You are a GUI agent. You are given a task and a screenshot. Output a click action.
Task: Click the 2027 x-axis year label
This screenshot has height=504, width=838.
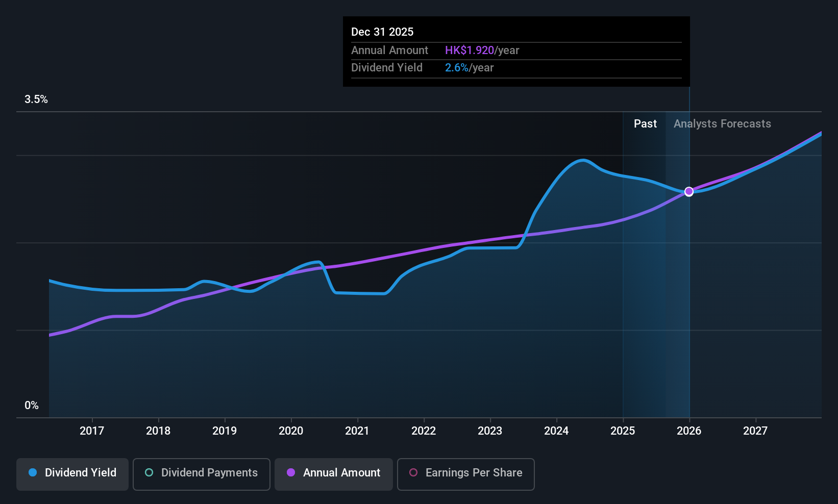(755, 431)
